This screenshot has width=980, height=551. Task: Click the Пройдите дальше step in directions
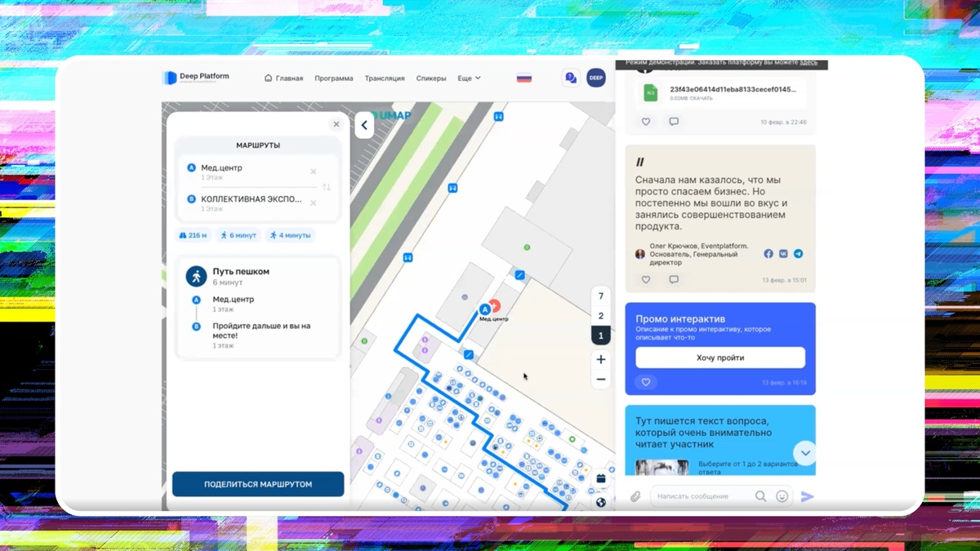[x=261, y=335]
